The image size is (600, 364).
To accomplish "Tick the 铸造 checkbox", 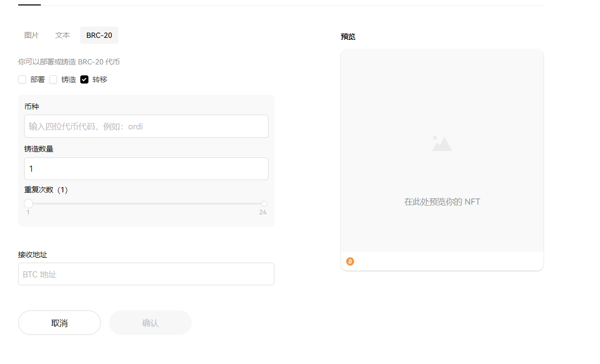I will [x=53, y=80].
